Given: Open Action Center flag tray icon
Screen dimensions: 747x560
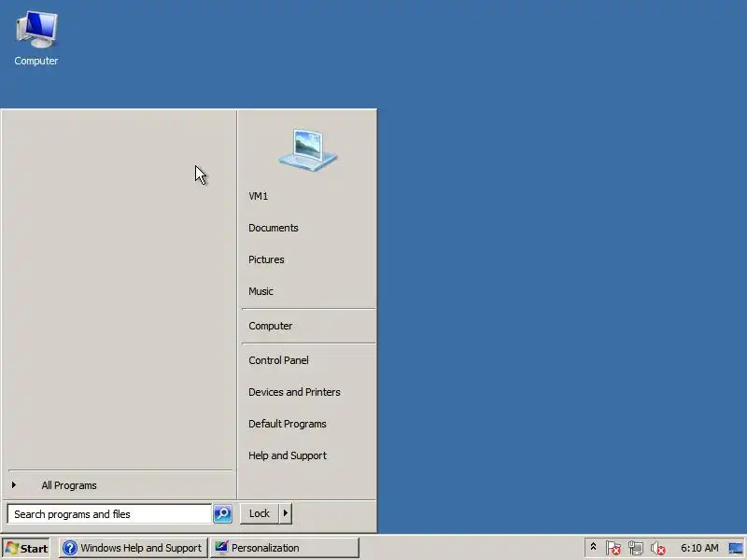Looking at the screenshot, I should pos(613,548).
